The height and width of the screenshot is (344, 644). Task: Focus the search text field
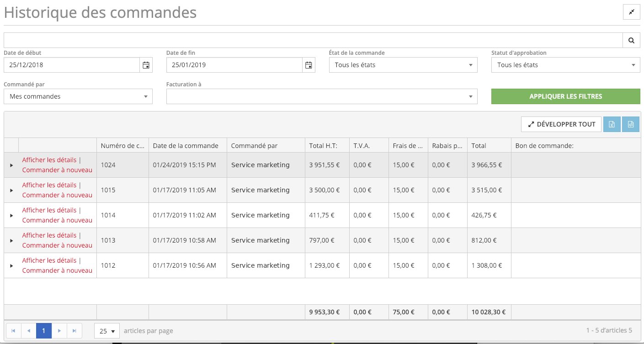(x=313, y=40)
